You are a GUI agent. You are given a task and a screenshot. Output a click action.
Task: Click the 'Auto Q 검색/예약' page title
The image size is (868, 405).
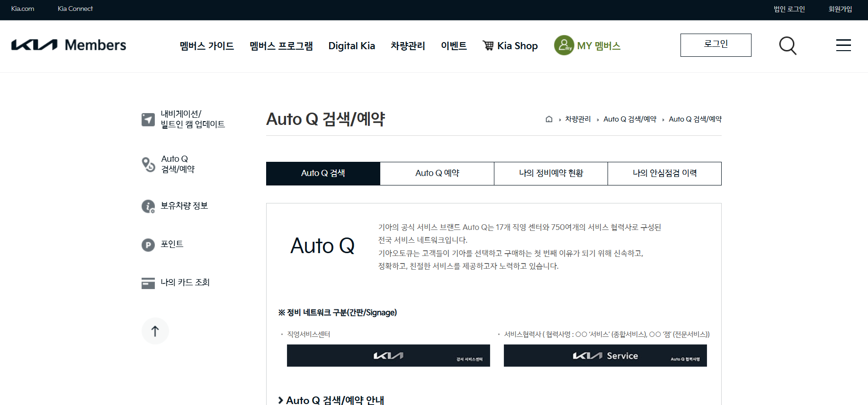326,119
